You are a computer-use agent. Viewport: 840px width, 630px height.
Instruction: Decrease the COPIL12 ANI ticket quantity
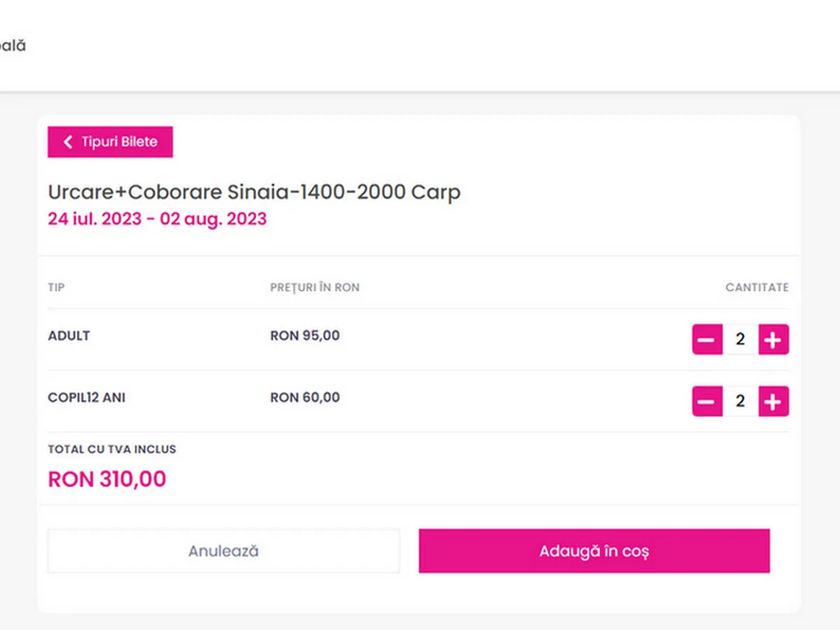(x=707, y=402)
